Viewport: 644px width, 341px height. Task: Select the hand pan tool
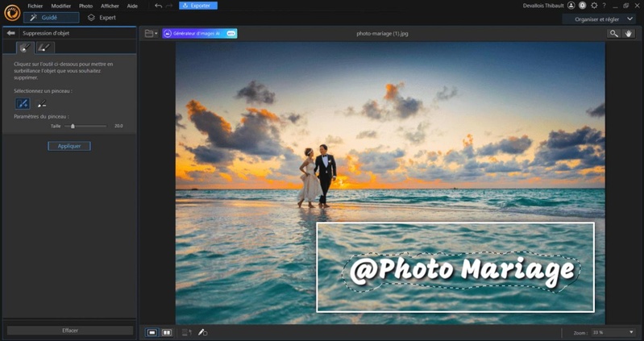click(x=629, y=34)
